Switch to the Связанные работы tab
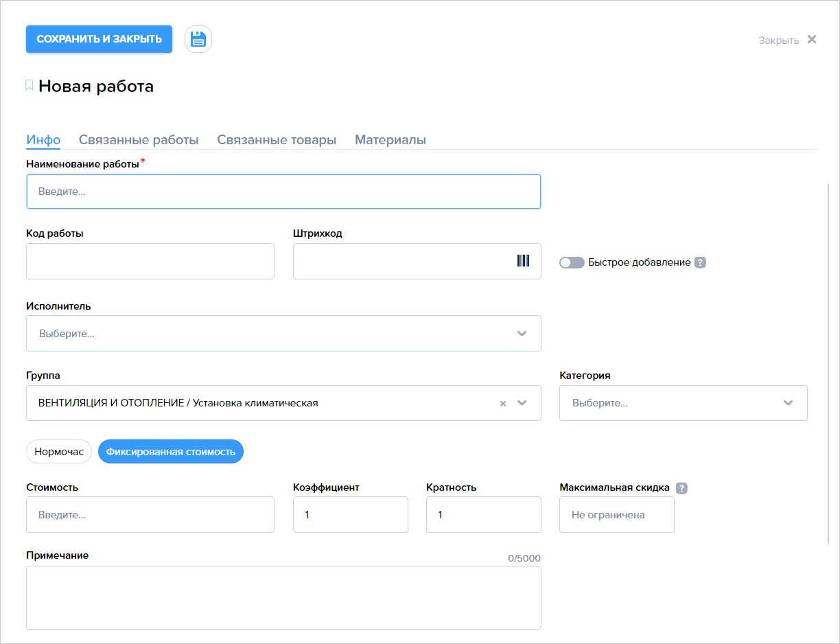The width and height of the screenshot is (840, 644). coord(139,139)
